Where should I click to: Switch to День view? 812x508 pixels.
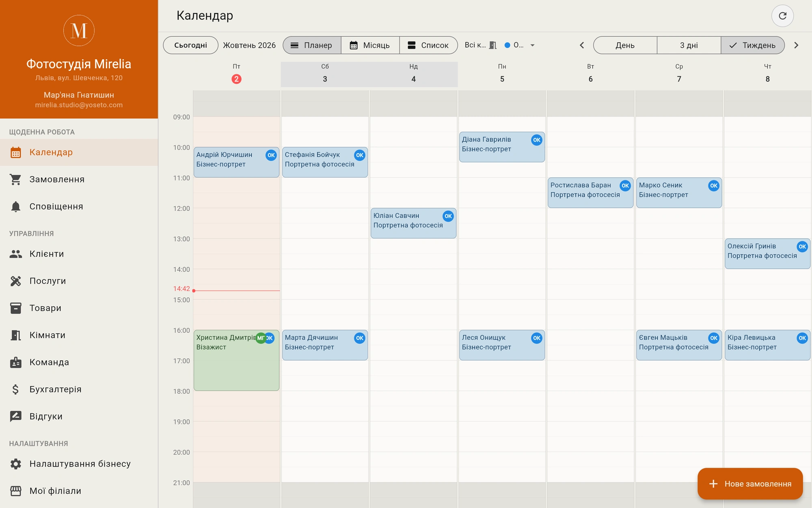click(625, 45)
